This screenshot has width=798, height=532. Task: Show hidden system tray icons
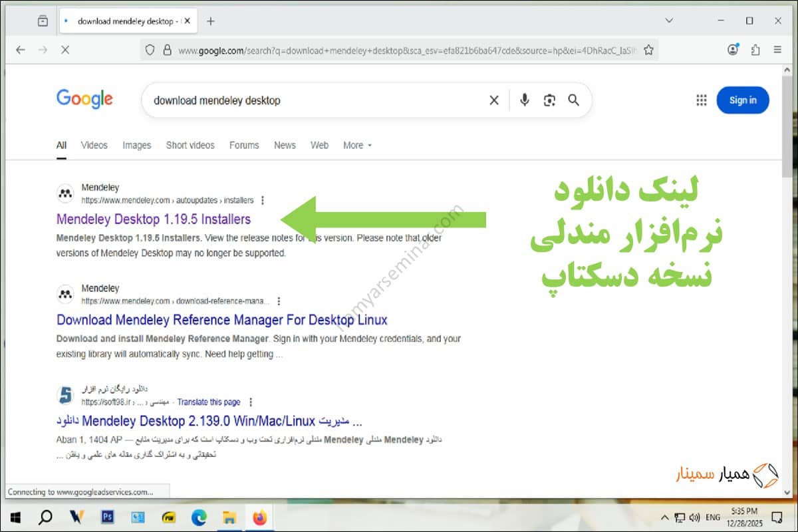pos(664,517)
